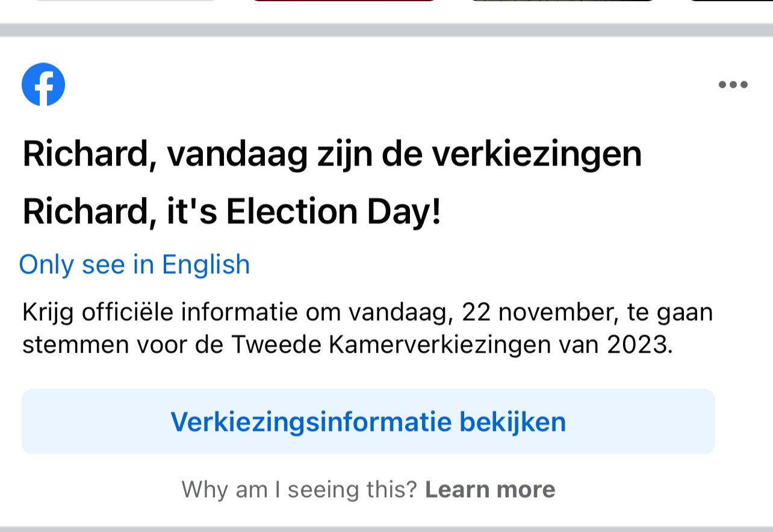Click the 'Learn more' link
This screenshot has height=532, width=773.
[489, 489]
